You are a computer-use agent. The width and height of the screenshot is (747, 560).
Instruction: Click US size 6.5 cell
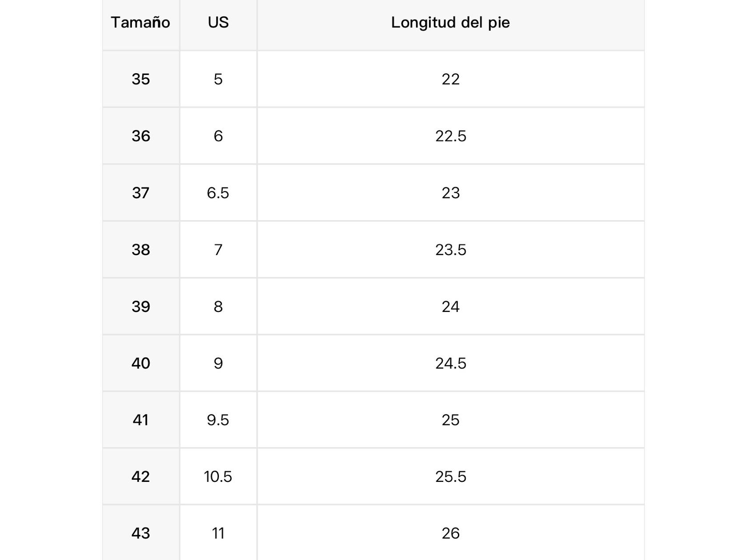(x=218, y=193)
